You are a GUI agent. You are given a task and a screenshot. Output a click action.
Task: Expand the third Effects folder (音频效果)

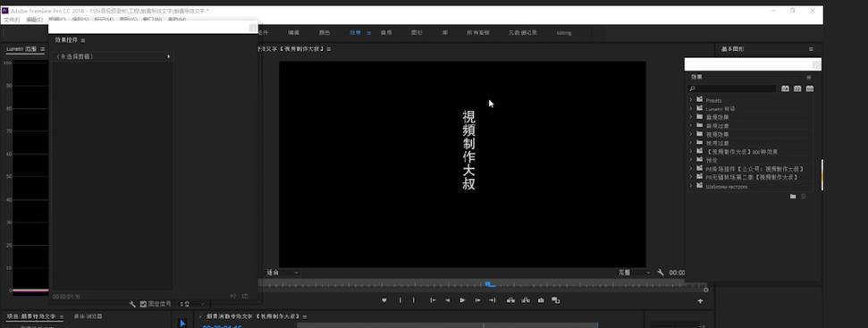tap(691, 117)
